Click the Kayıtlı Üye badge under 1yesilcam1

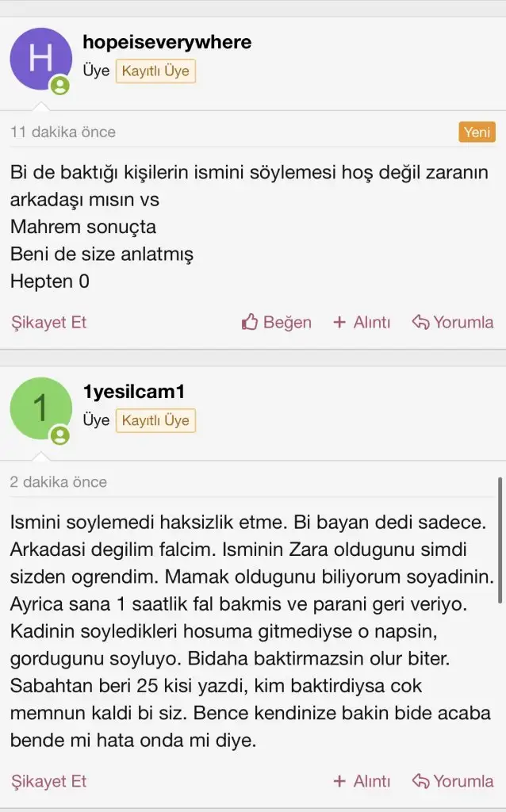155,420
